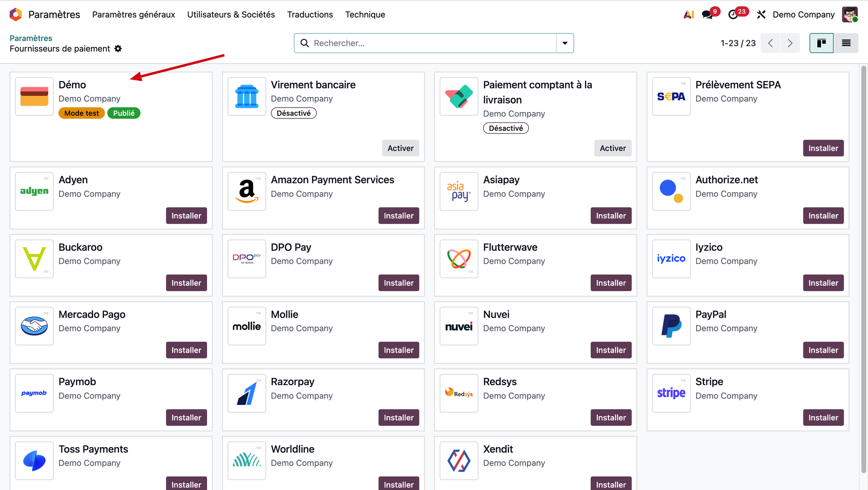Click the Mode test badge
Image resolution: width=868 pixels, height=490 pixels.
pos(81,113)
